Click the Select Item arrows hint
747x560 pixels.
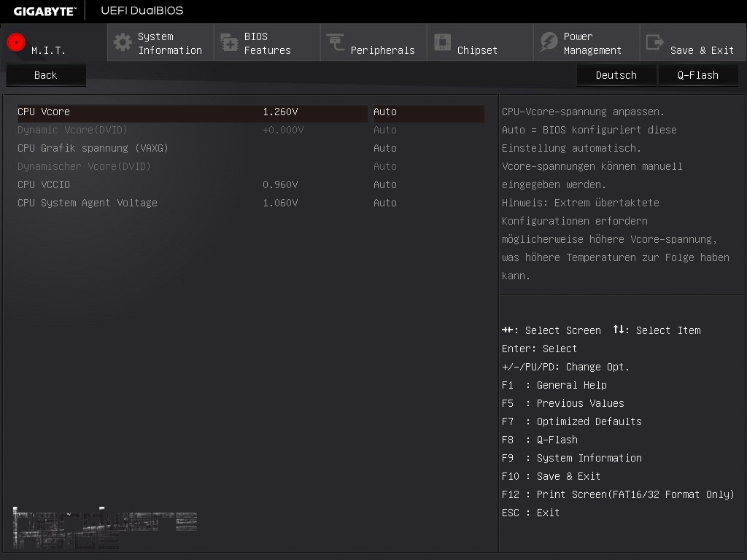point(657,330)
